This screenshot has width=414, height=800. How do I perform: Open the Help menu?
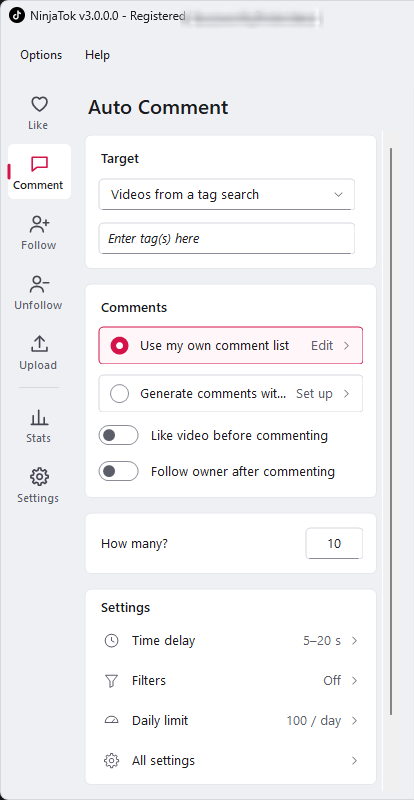(98, 55)
